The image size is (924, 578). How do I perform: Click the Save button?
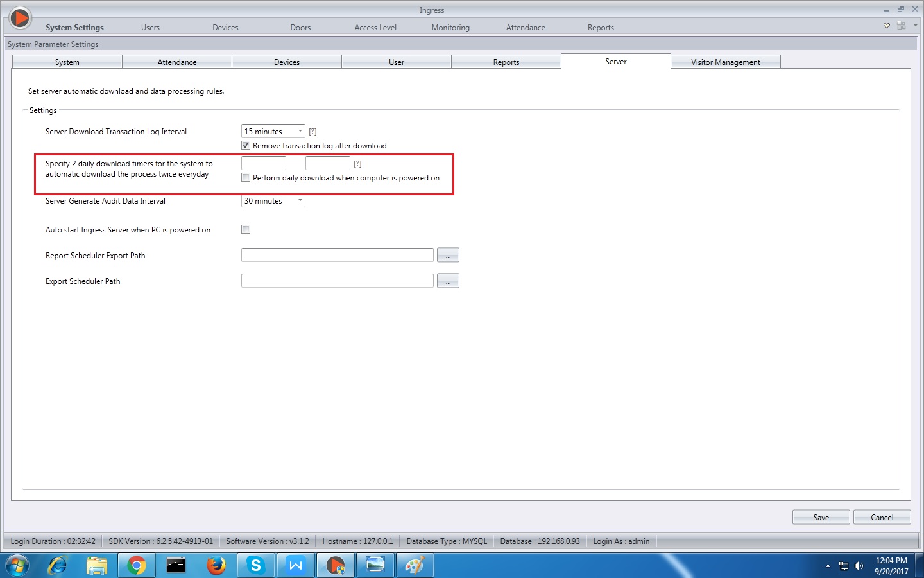[821, 517]
